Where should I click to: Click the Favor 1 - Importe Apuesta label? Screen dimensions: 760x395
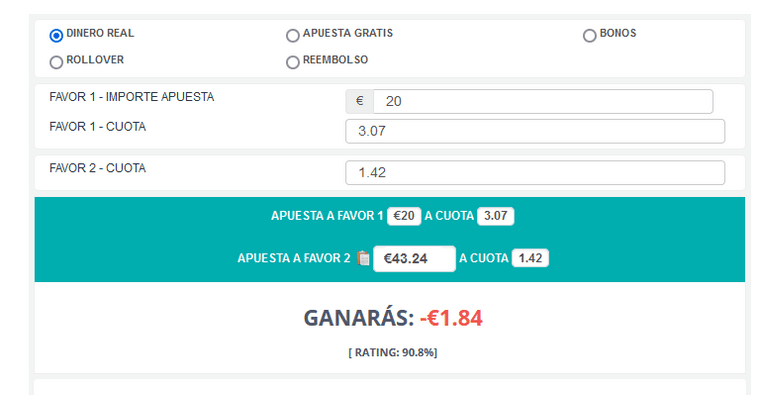131,97
